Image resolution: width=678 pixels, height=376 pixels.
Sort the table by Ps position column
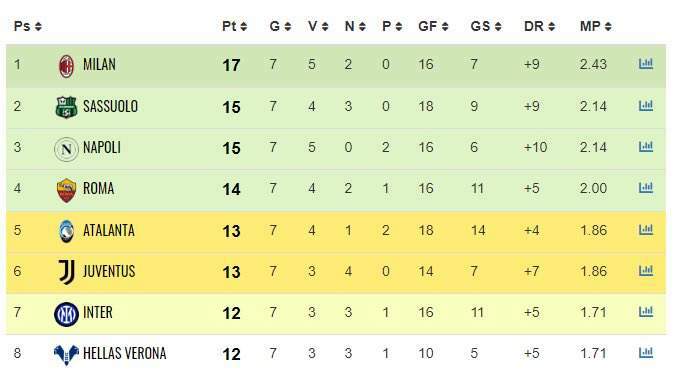click(x=27, y=26)
